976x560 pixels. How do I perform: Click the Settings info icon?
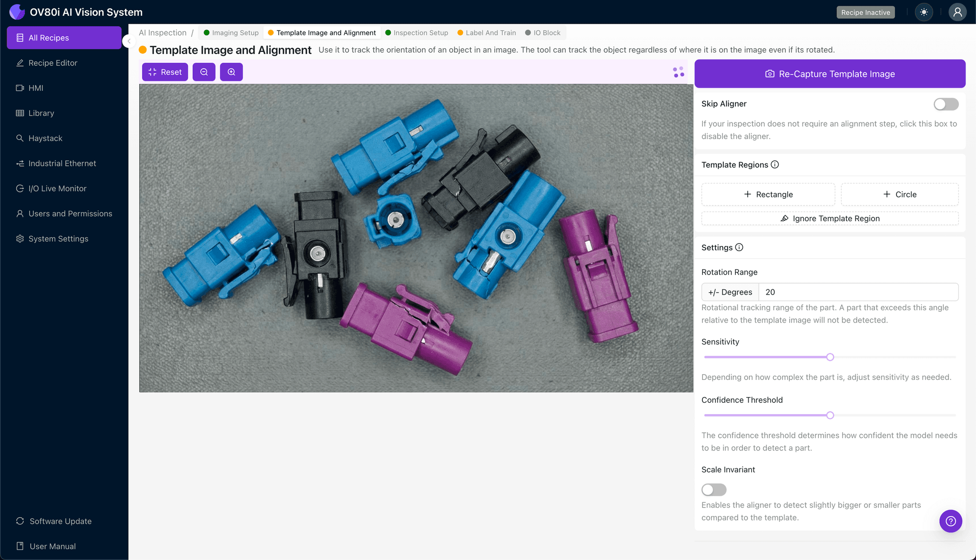pos(739,247)
